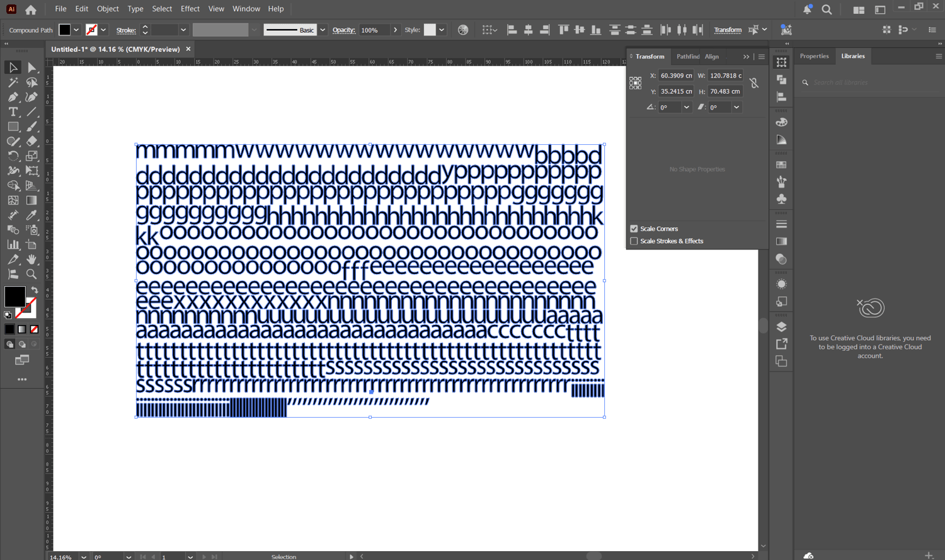Open the zoom level dropdown
The height and width of the screenshot is (560, 945).
tap(83, 557)
